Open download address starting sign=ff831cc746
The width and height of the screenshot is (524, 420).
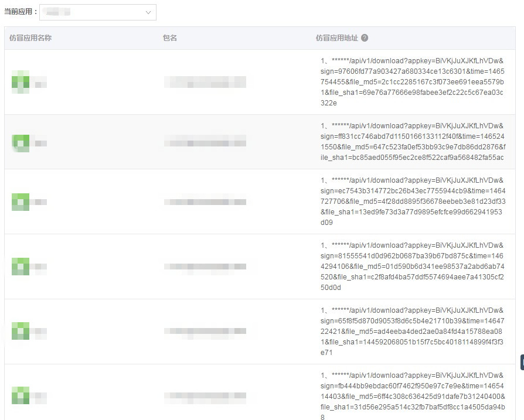click(x=413, y=142)
